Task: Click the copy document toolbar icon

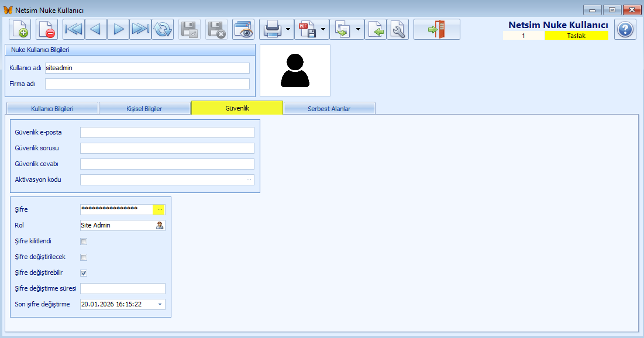Action: pos(342,29)
